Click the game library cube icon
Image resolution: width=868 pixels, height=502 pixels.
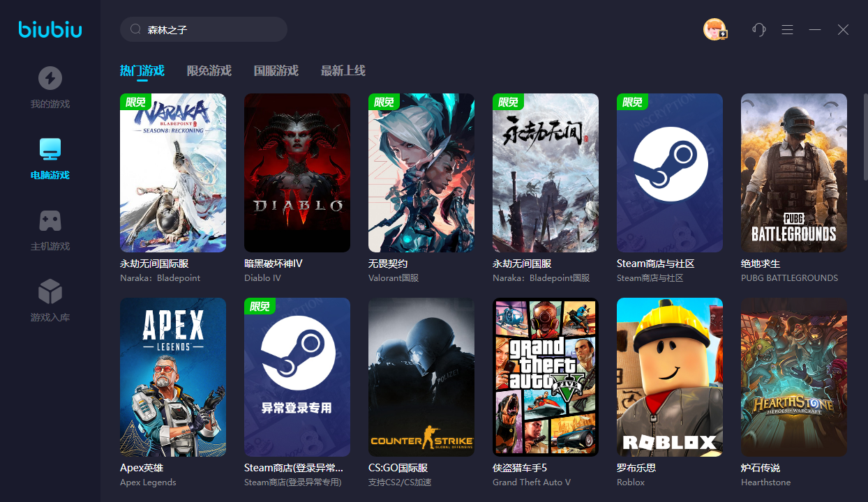click(50, 291)
